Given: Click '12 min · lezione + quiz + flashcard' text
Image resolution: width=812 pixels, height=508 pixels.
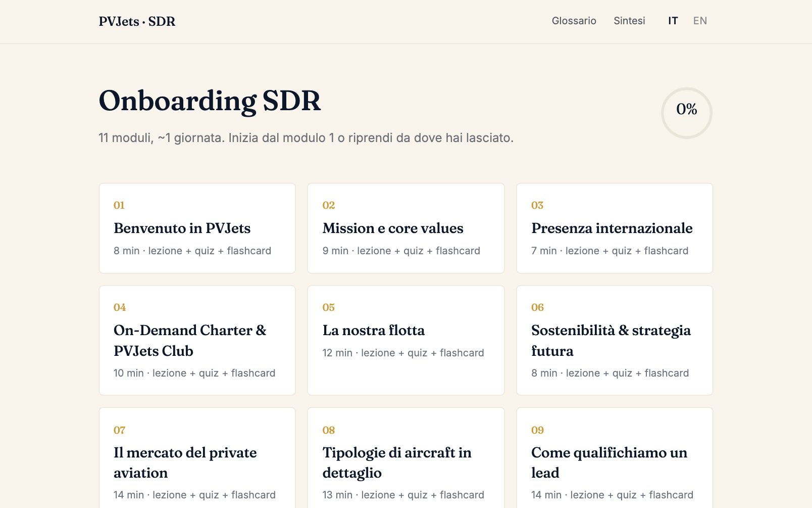Looking at the screenshot, I should click(403, 353).
